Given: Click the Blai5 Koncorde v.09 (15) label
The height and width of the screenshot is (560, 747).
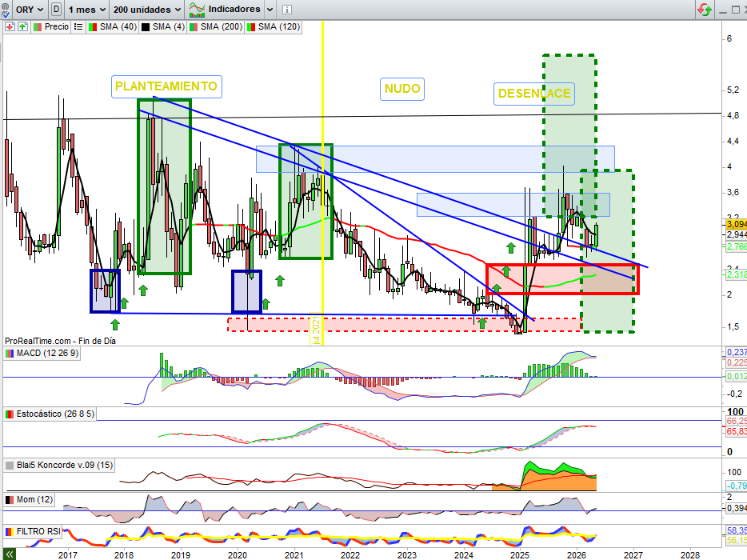Looking at the screenshot, I should (x=59, y=465).
